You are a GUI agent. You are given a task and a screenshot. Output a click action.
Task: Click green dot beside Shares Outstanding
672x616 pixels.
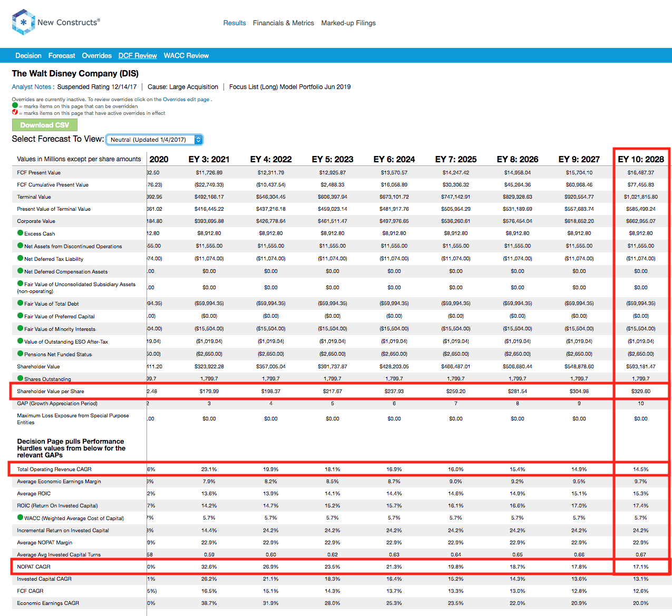21,378
